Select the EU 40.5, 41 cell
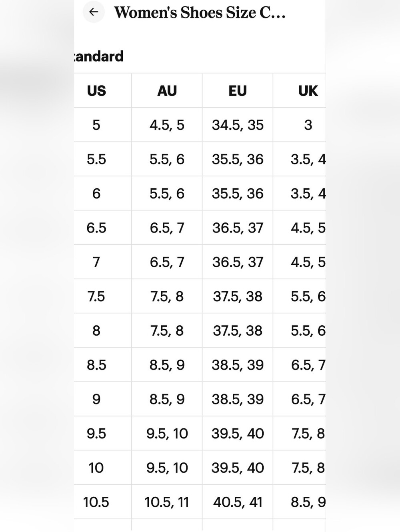Image resolution: width=400 pixels, height=532 pixels. point(238,502)
